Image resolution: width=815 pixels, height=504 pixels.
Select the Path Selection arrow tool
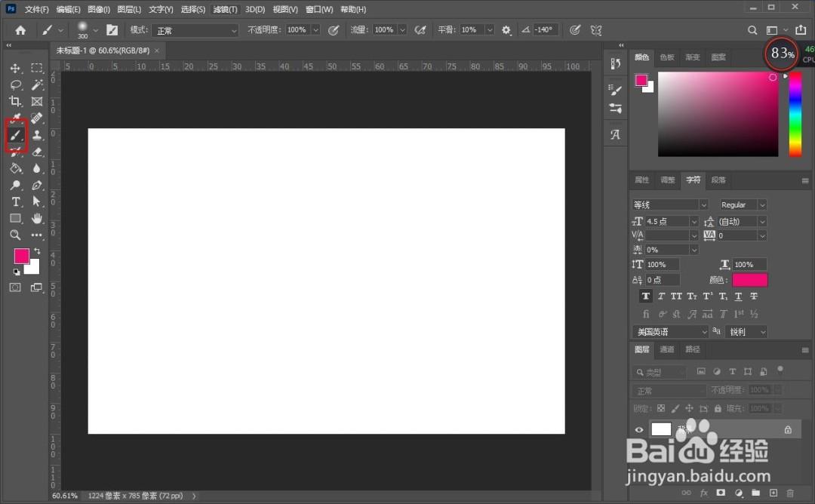[36, 201]
